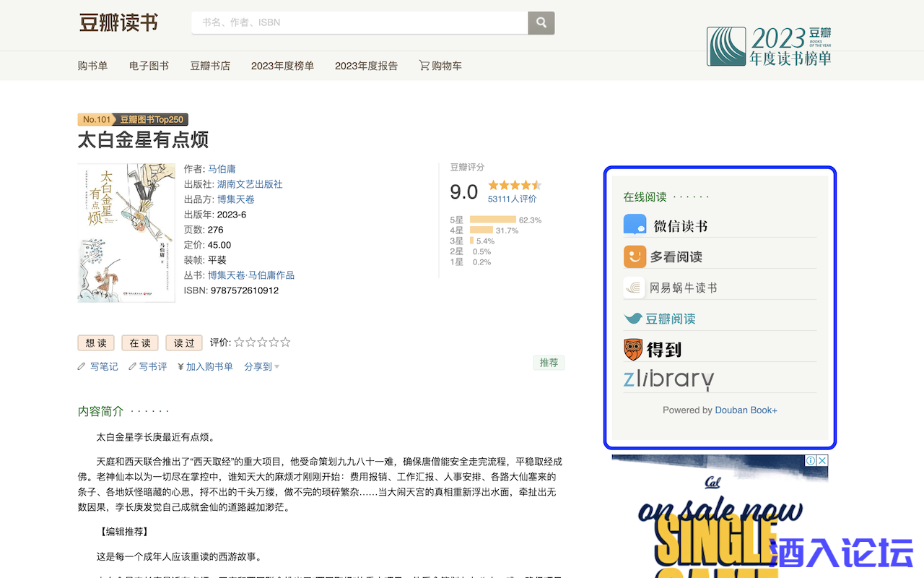Click the search magnifier button

541,22
